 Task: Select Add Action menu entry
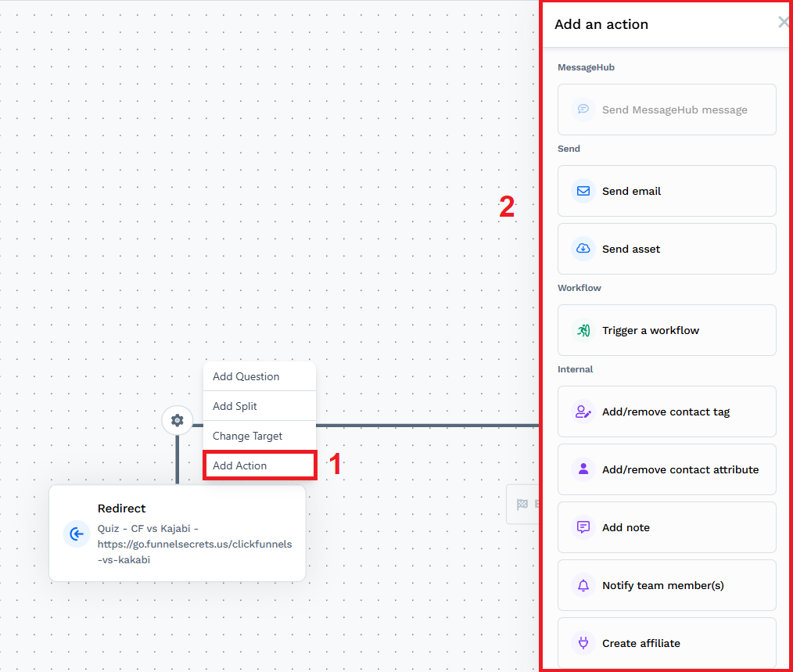click(x=260, y=465)
